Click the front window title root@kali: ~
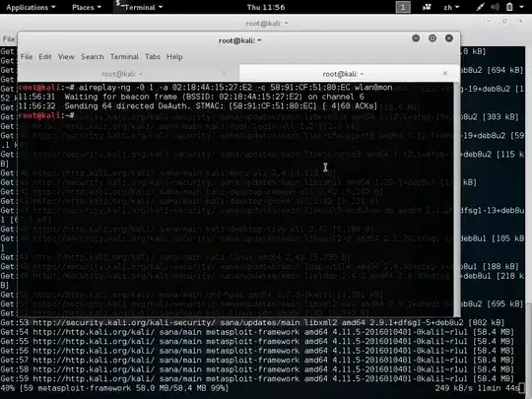This screenshot has width=532, height=399. (x=239, y=40)
